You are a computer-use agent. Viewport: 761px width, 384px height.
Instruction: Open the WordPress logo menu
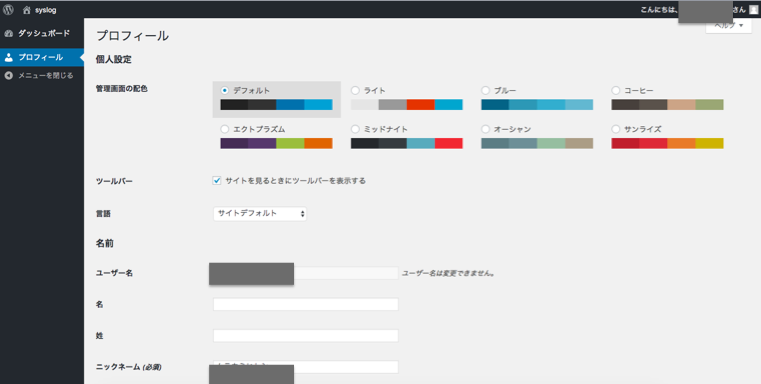click(x=8, y=10)
